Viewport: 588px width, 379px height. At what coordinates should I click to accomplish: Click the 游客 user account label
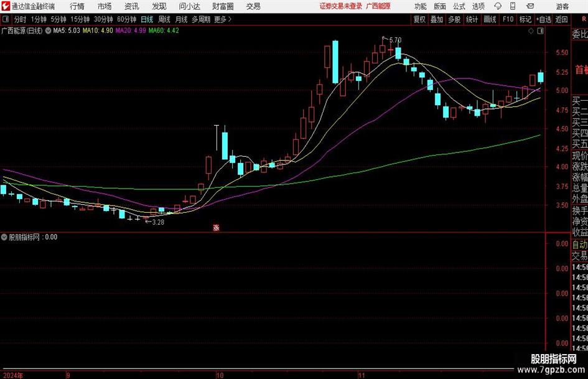562,6
